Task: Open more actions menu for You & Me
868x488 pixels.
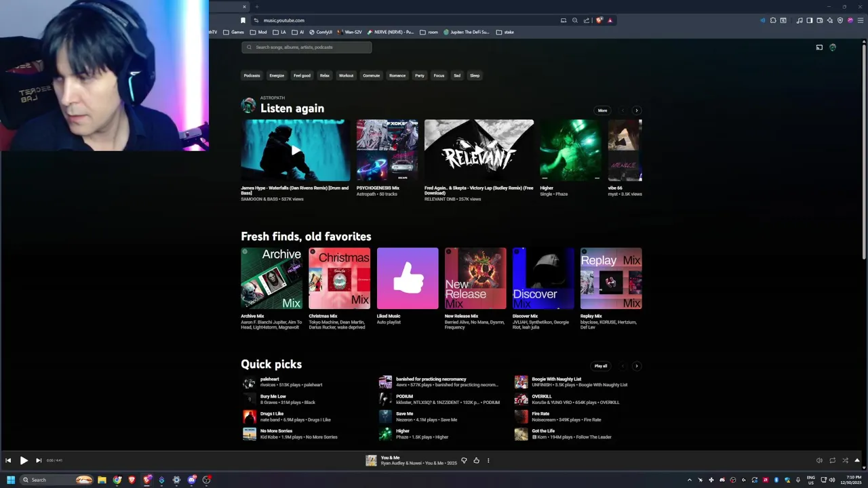Action: click(x=488, y=460)
